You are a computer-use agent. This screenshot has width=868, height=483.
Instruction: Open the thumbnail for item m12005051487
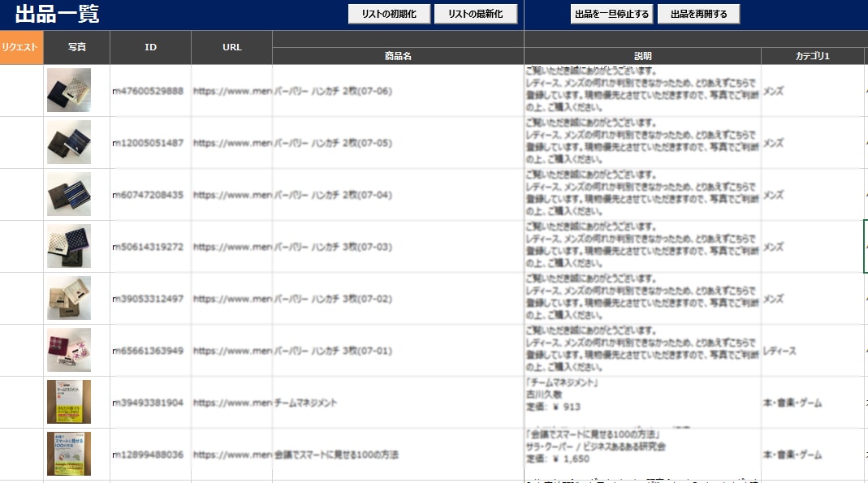pyautogui.click(x=69, y=142)
